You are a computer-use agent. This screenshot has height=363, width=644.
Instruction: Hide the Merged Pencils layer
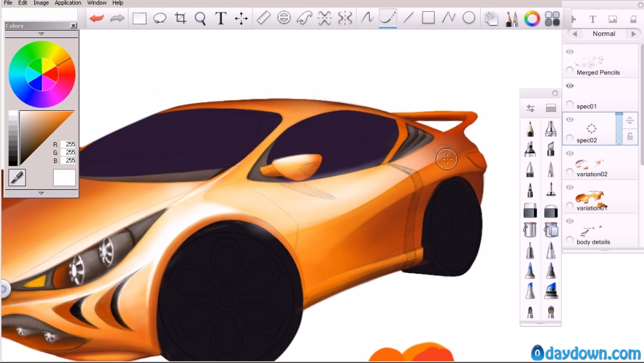570,52
